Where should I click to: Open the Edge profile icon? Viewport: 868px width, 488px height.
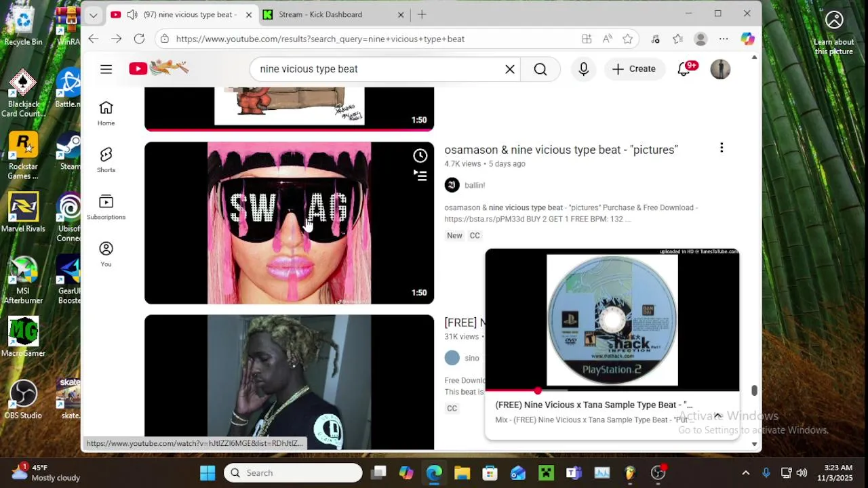click(x=701, y=39)
